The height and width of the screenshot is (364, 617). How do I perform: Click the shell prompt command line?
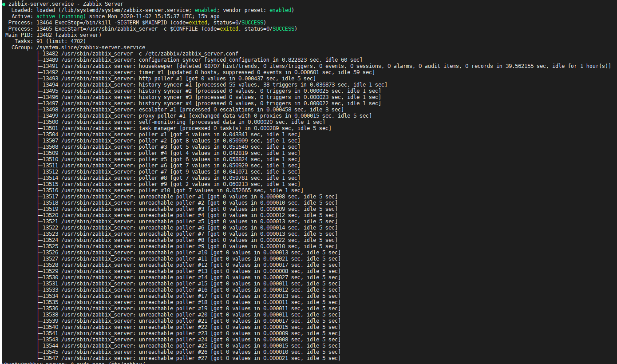[x=73, y=363]
